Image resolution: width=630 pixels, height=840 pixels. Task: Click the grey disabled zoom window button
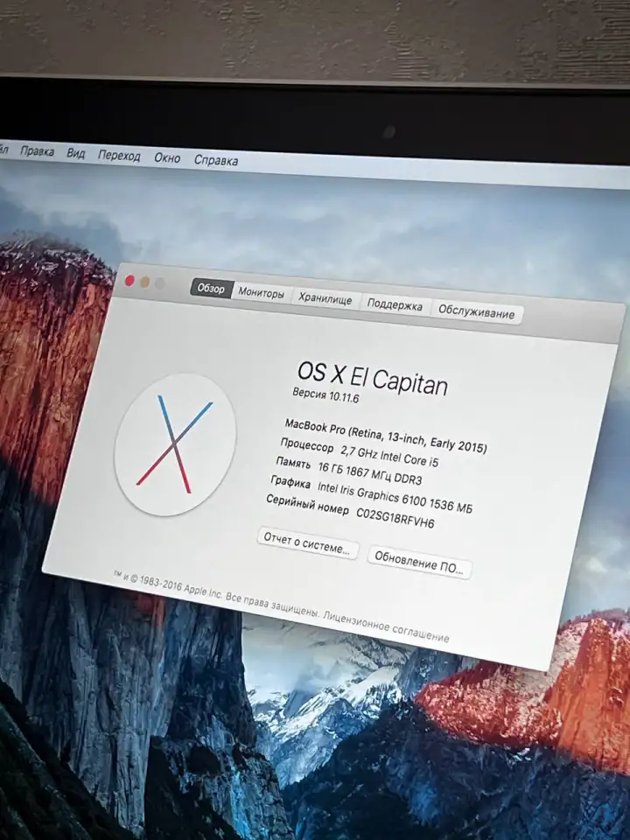tap(160, 283)
